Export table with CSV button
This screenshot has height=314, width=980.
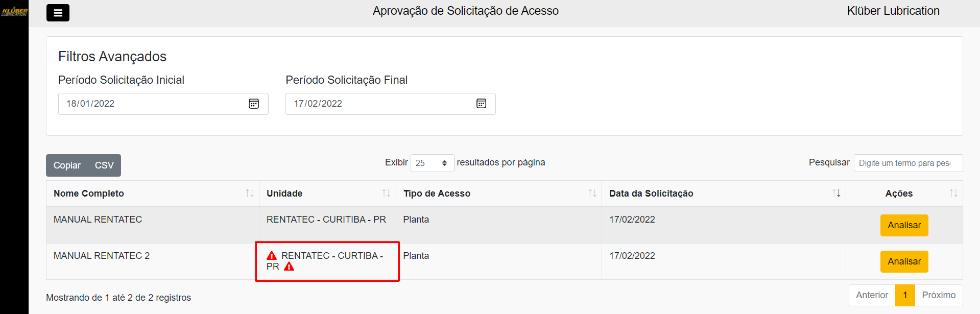[x=104, y=165]
